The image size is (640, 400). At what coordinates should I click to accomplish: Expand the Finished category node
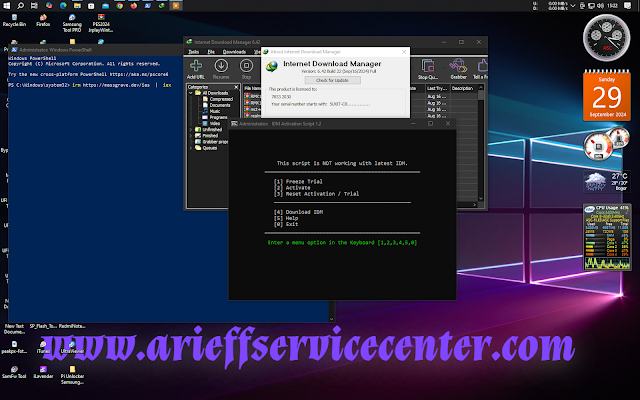(x=191, y=136)
